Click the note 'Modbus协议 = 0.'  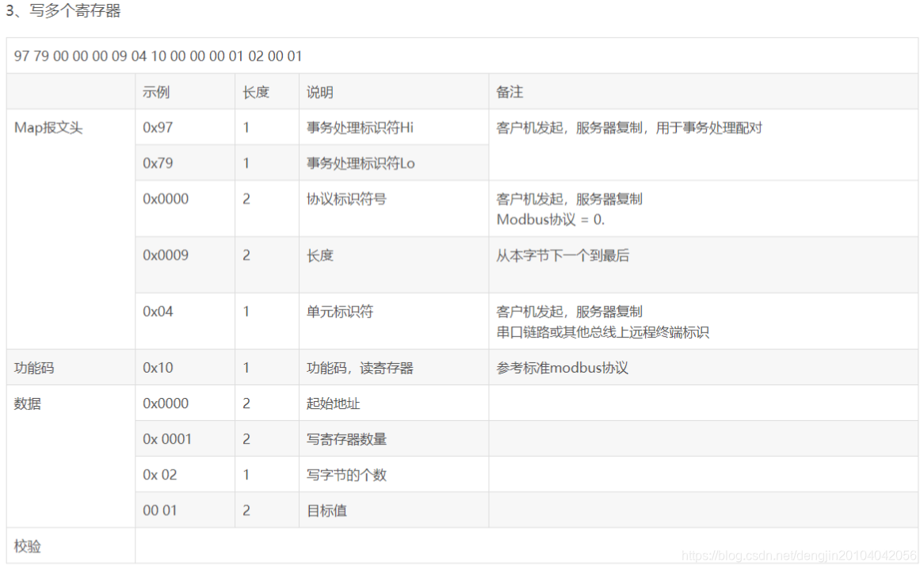[551, 220]
